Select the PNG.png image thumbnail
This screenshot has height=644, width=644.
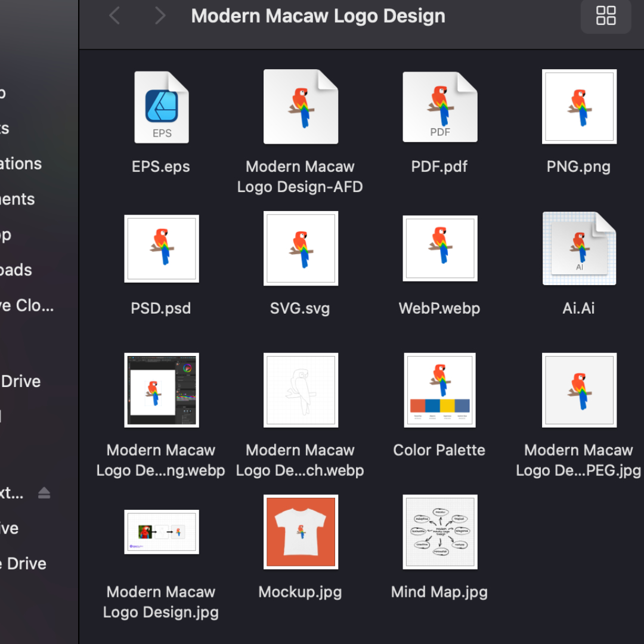tap(578, 107)
